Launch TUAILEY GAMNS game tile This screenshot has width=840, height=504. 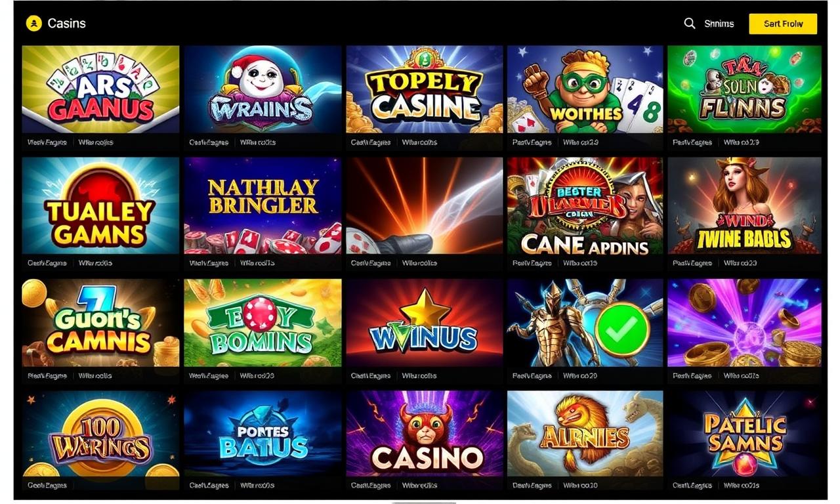pos(100,205)
